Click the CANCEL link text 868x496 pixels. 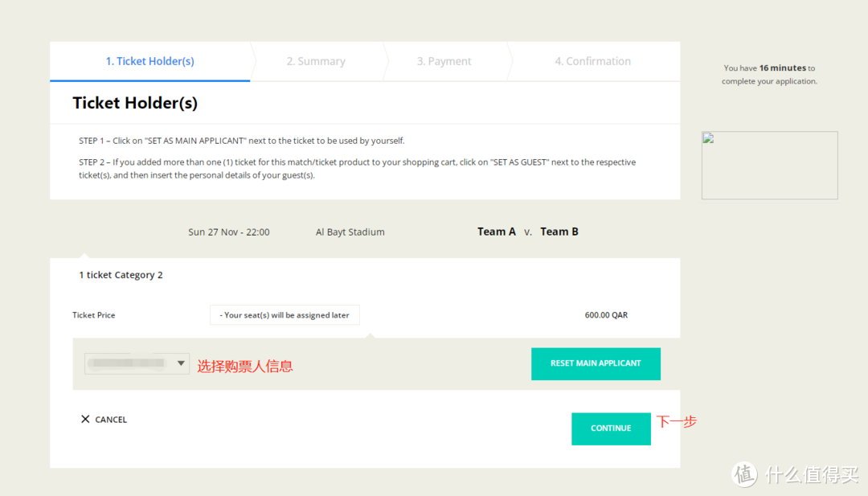tap(111, 420)
